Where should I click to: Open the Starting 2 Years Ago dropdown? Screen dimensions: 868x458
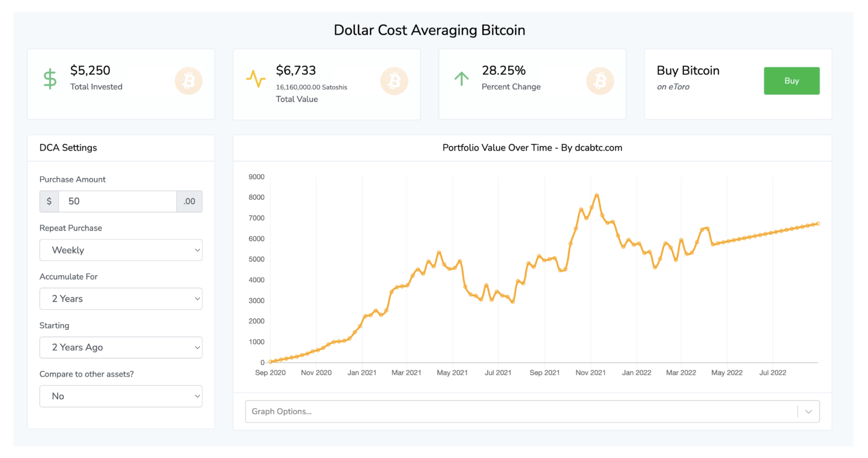point(121,347)
